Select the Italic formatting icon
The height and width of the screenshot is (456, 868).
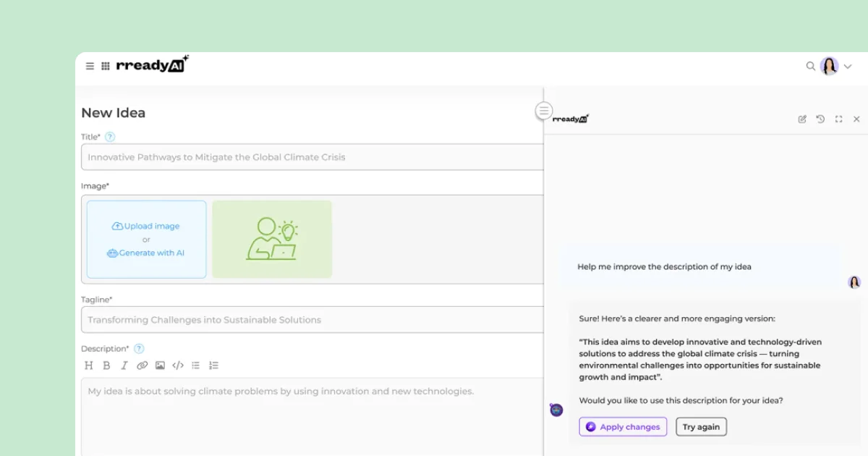(123, 365)
